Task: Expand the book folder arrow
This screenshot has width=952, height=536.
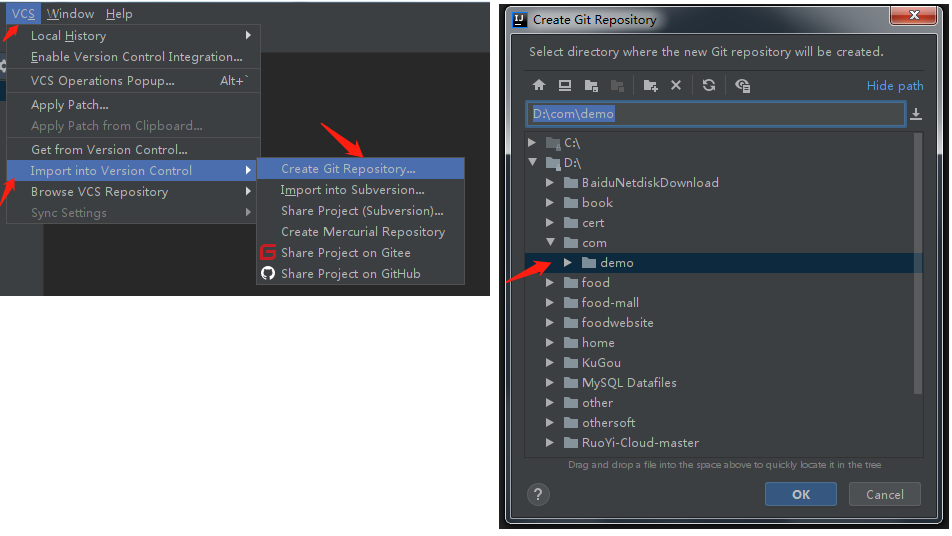Action: (x=549, y=202)
